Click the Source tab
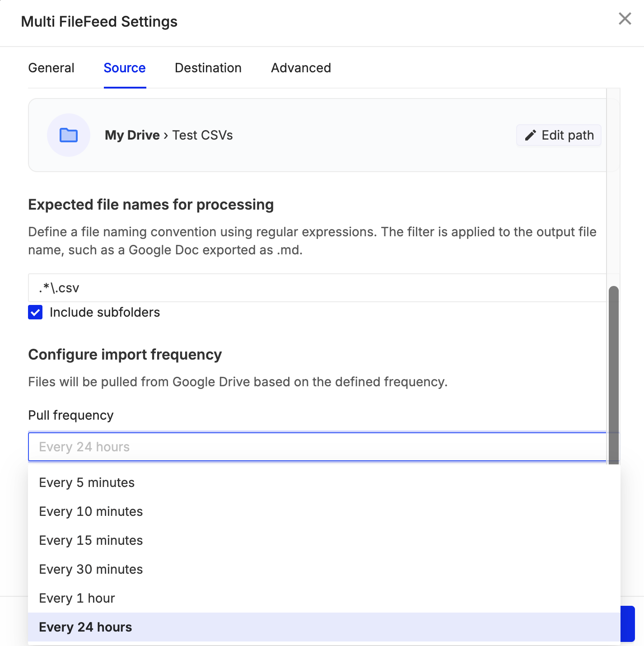Viewport: 644px width, 646px height. [x=125, y=68]
